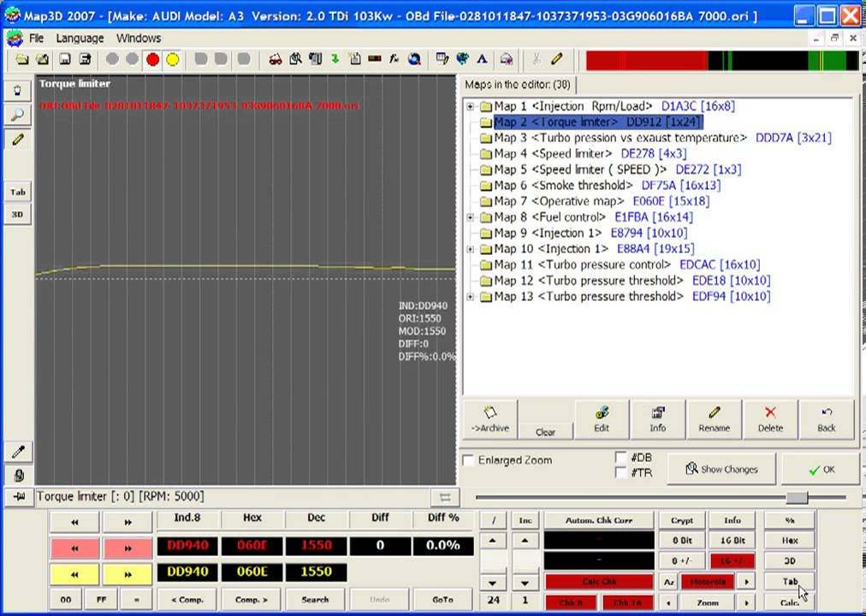The width and height of the screenshot is (866, 616).
Task: Click up arrow under the Inc button
Action: 525,541
